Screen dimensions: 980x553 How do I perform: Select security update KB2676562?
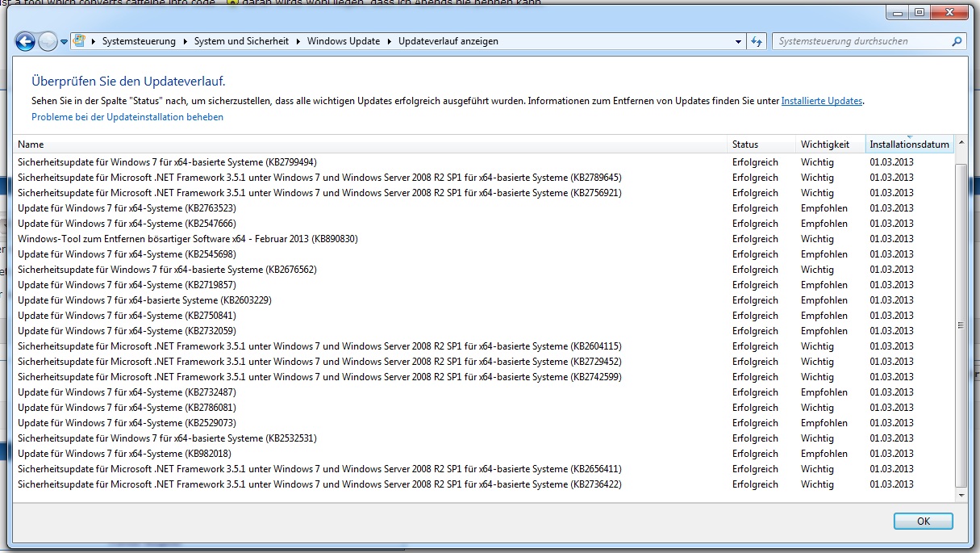tap(483, 270)
